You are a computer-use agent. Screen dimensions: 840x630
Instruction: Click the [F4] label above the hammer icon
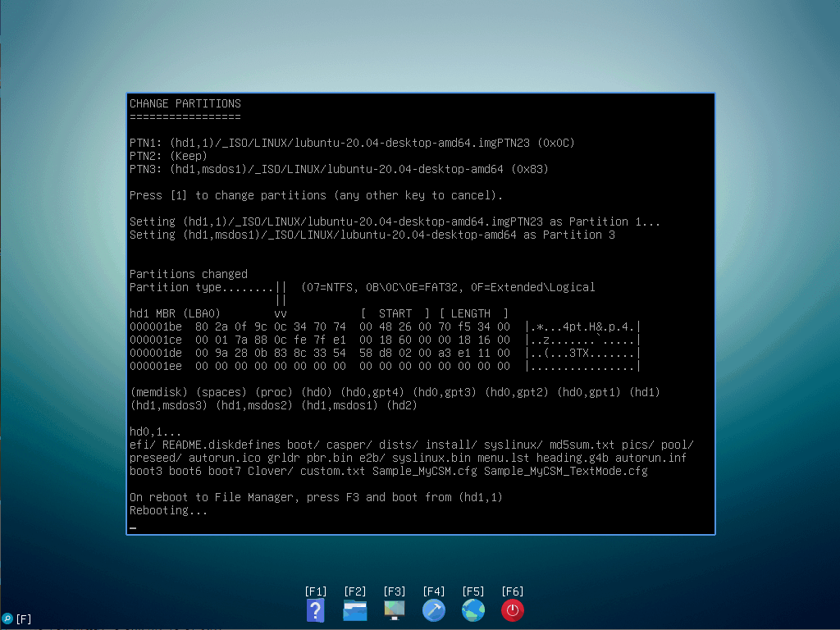click(434, 591)
